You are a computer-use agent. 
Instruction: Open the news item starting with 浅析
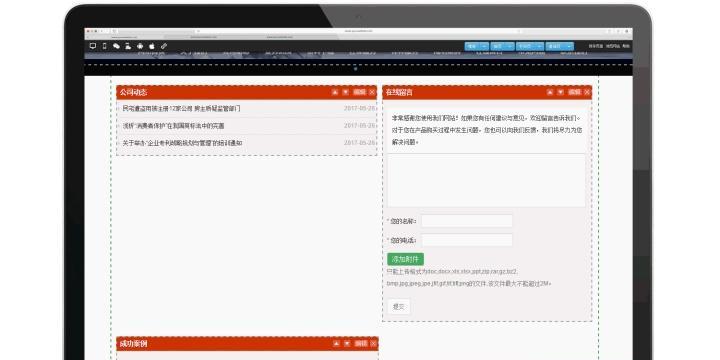click(x=173, y=126)
